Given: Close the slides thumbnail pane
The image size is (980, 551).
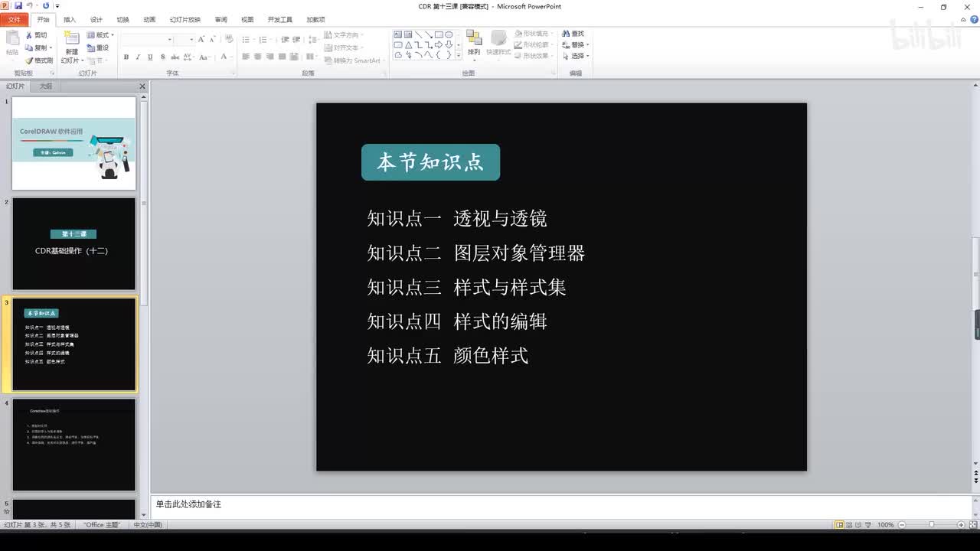Looking at the screenshot, I should pos(142,86).
